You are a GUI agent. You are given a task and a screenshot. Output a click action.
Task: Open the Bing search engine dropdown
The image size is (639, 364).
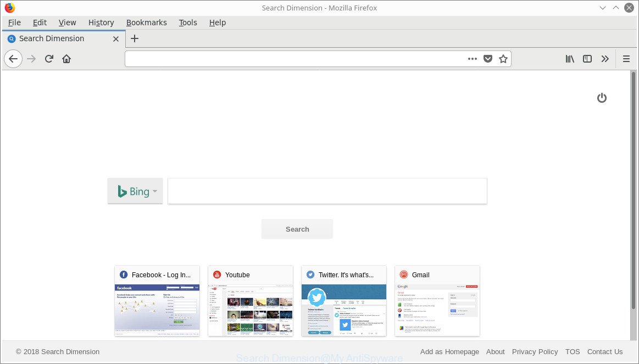[135, 191]
